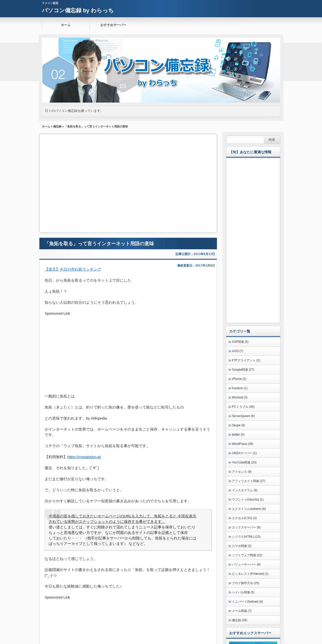Open the WordPress (49) category
The height and width of the screenshot is (644, 322).
pos(253,444)
